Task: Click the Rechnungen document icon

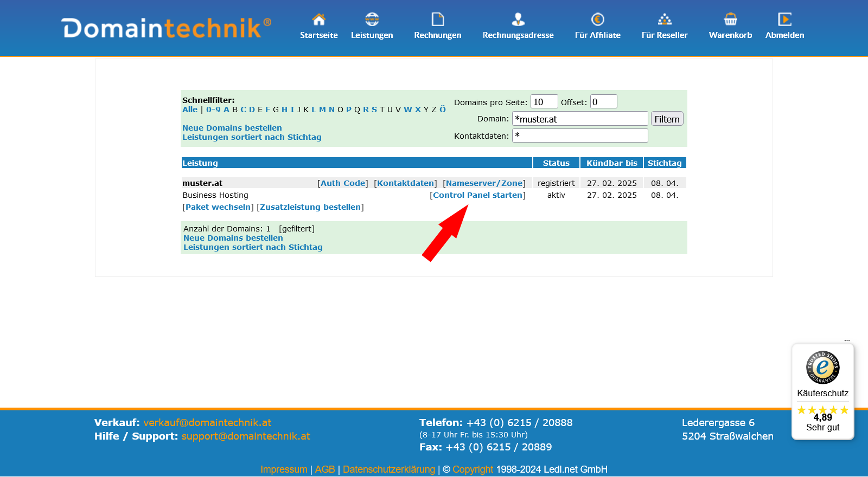Action: (437, 20)
